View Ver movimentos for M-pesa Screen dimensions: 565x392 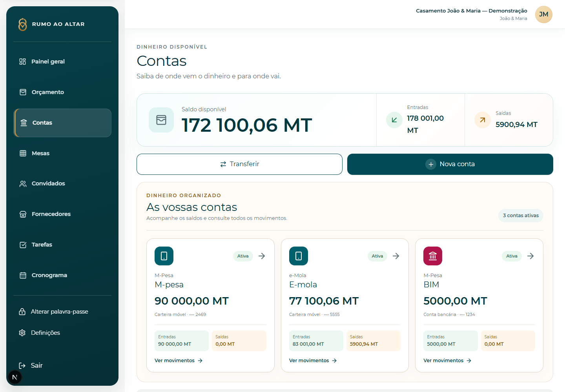(x=179, y=361)
